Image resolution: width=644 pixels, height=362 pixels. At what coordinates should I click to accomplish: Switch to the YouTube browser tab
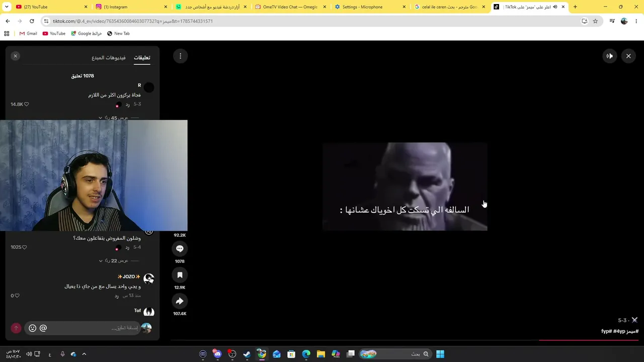pos(50,7)
